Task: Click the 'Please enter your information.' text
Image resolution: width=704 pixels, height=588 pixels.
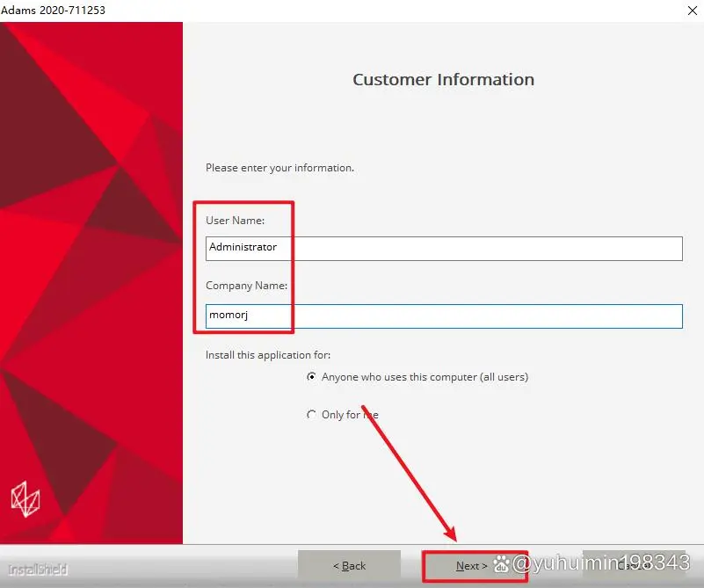Action: click(279, 168)
